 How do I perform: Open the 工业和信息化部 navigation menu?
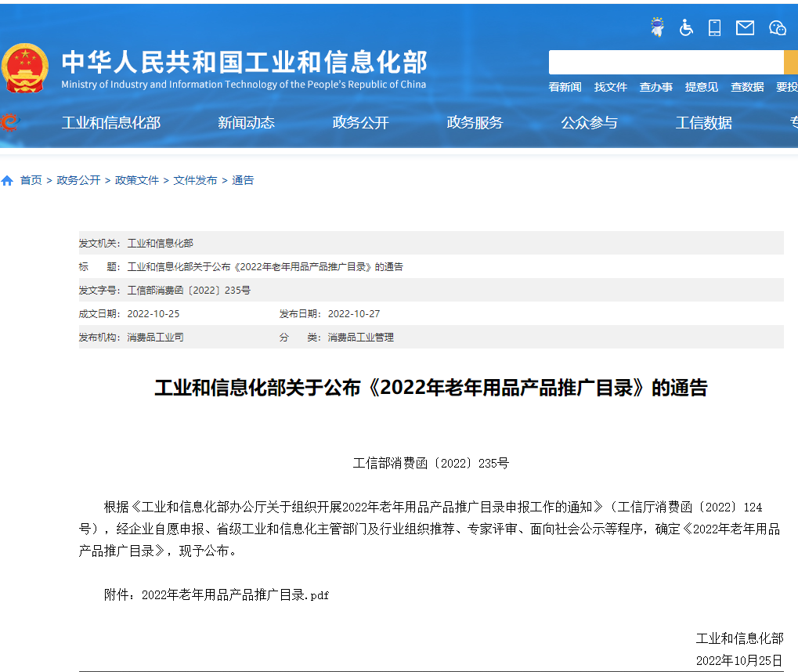coord(111,123)
